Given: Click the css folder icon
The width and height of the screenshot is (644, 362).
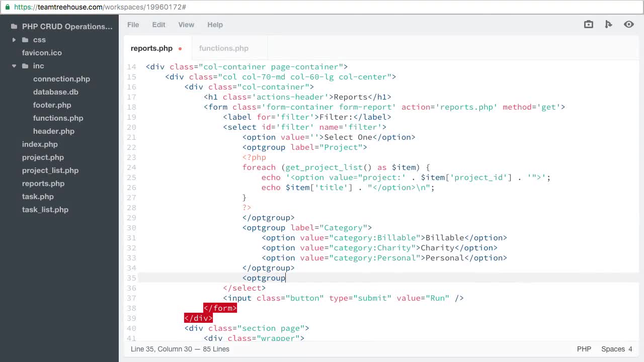Looking at the screenshot, I should point(25,40).
